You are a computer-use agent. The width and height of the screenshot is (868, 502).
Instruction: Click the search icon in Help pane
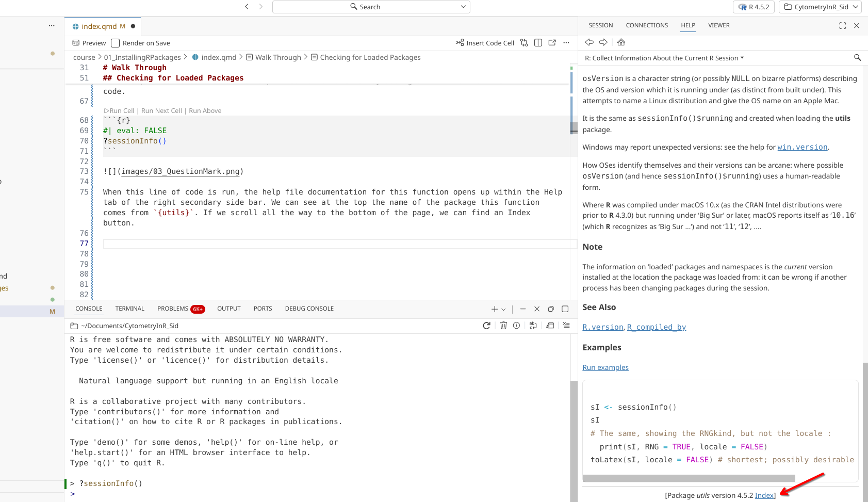(857, 58)
